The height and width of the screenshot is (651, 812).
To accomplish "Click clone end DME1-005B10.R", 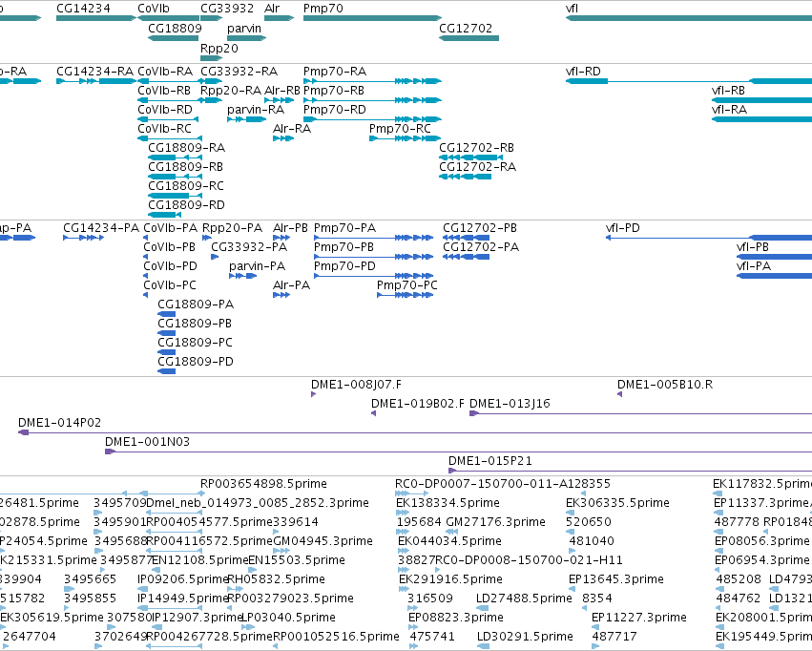I will [619, 394].
